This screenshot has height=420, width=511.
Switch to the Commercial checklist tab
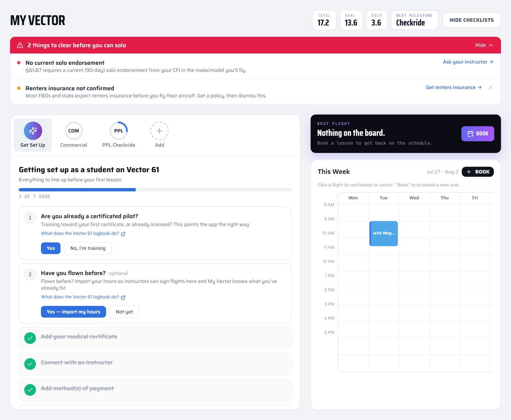pyautogui.click(x=74, y=135)
